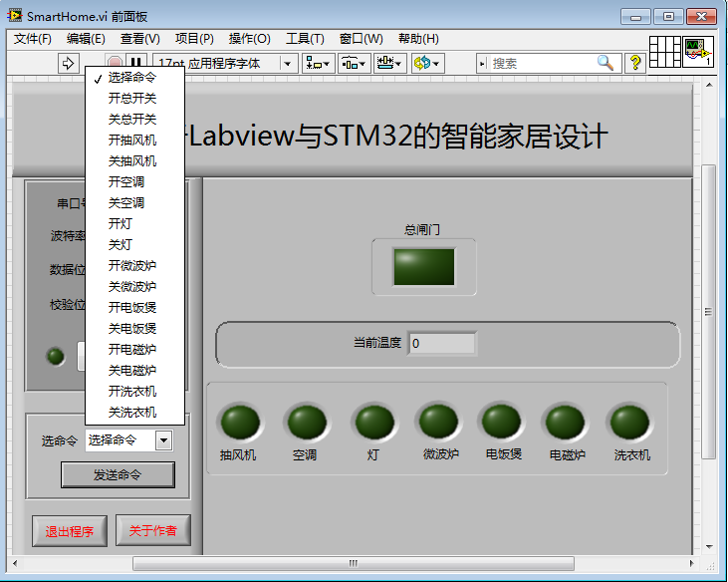Click inside the 搜索 search box

(x=543, y=63)
